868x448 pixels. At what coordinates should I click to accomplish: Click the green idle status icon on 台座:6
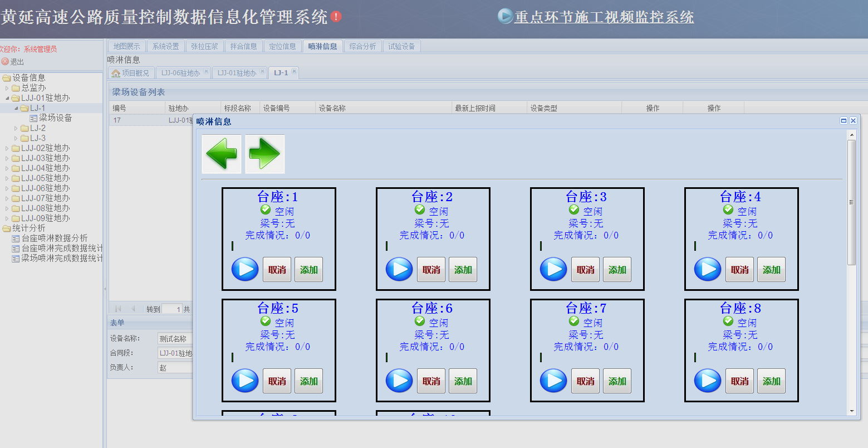coord(420,321)
